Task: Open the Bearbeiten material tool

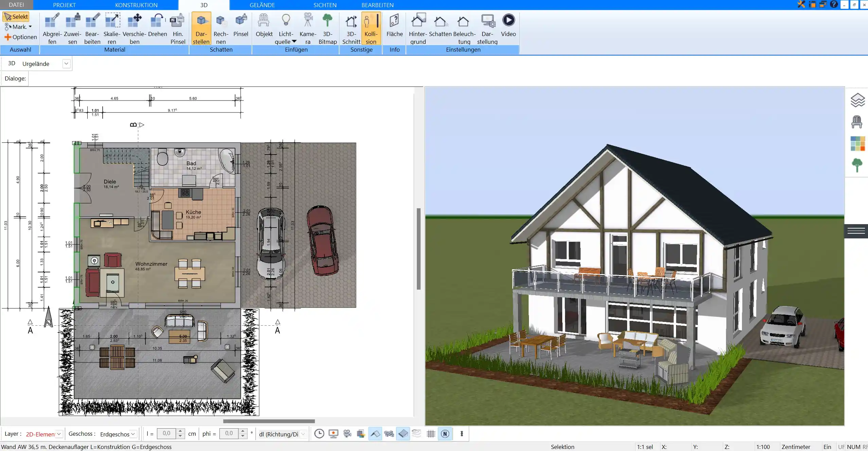Action: click(x=92, y=29)
